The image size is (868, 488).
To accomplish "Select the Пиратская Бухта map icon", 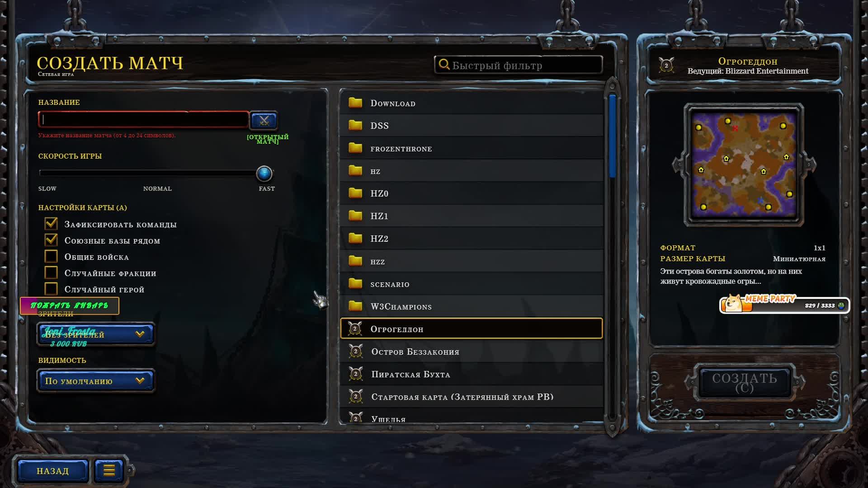I will [x=355, y=374].
